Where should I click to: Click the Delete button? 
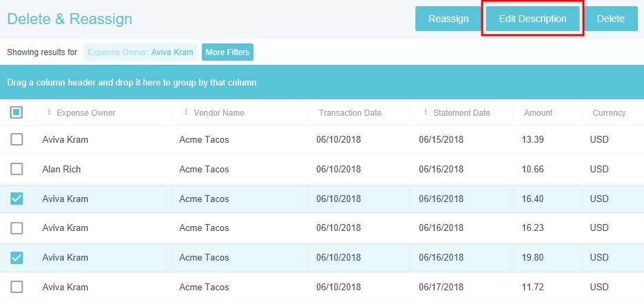610,19
